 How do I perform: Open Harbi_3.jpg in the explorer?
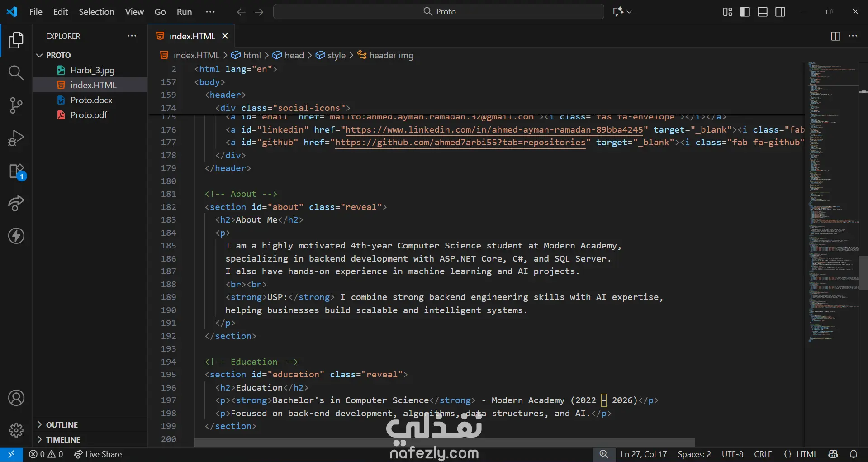(92, 70)
